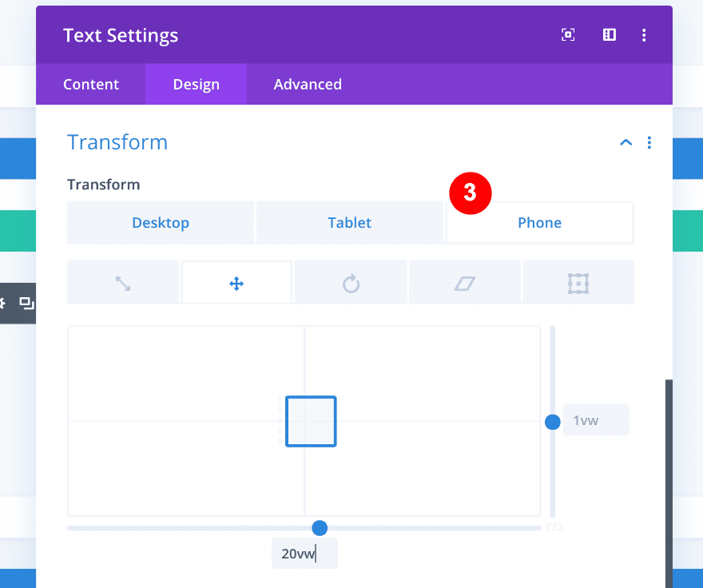Open the Transform options three-dot menu
The width and height of the screenshot is (703, 588).
(x=649, y=142)
